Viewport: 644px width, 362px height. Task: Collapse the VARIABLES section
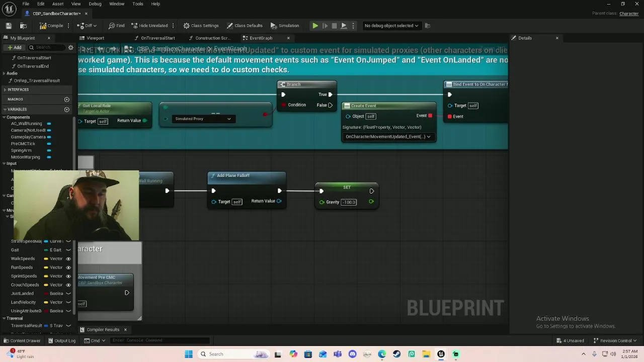[x=5, y=109]
